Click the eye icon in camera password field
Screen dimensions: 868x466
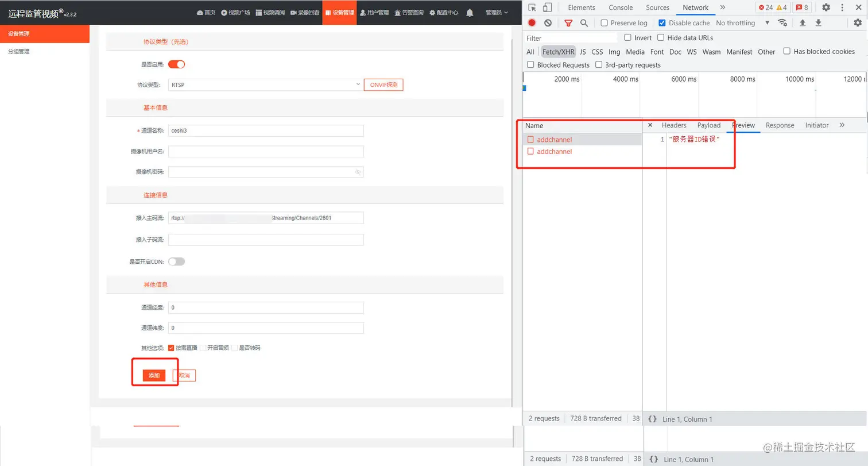point(358,172)
